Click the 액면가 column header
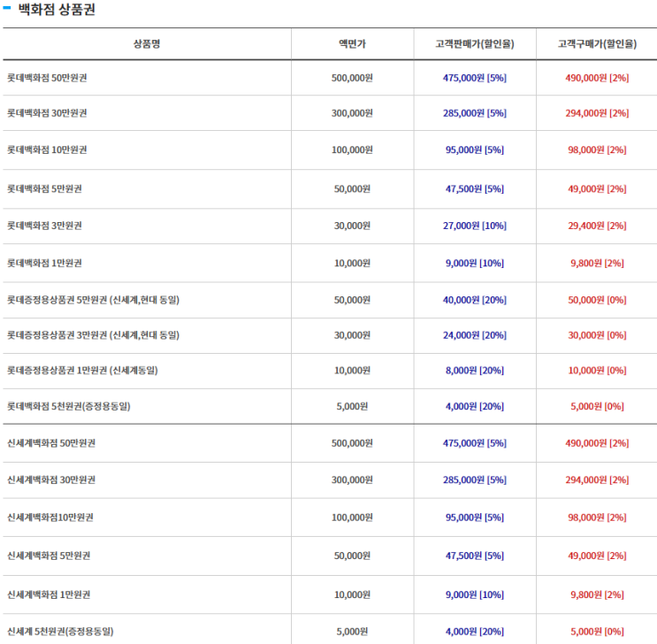The image size is (657, 644). click(353, 44)
